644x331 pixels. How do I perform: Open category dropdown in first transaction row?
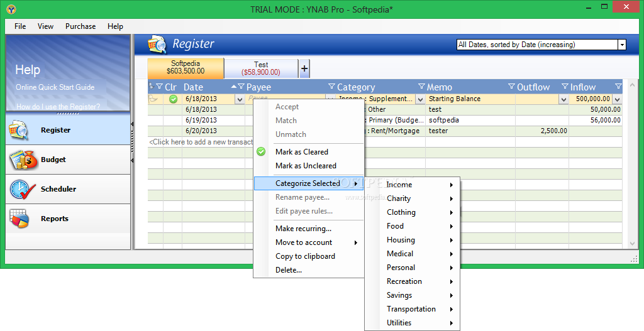(x=419, y=99)
